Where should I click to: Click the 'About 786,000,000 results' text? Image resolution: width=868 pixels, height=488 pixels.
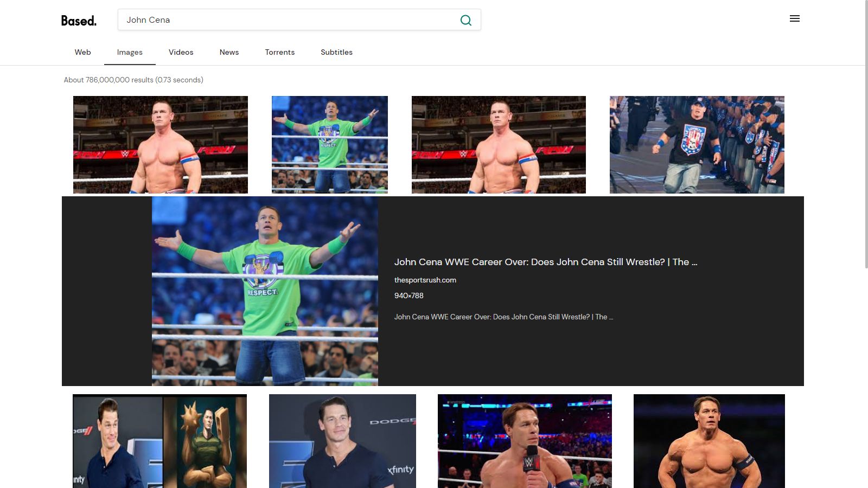pos(133,80)
